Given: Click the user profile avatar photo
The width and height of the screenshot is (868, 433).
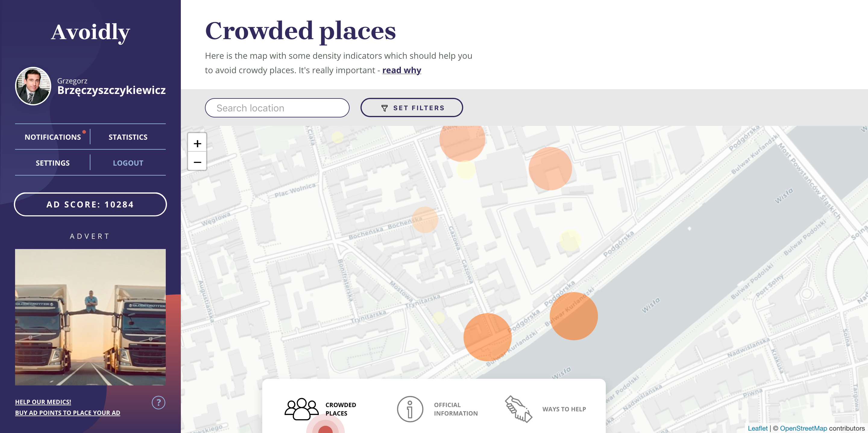Looking at the screenshot, I should (x=33, y=86).
